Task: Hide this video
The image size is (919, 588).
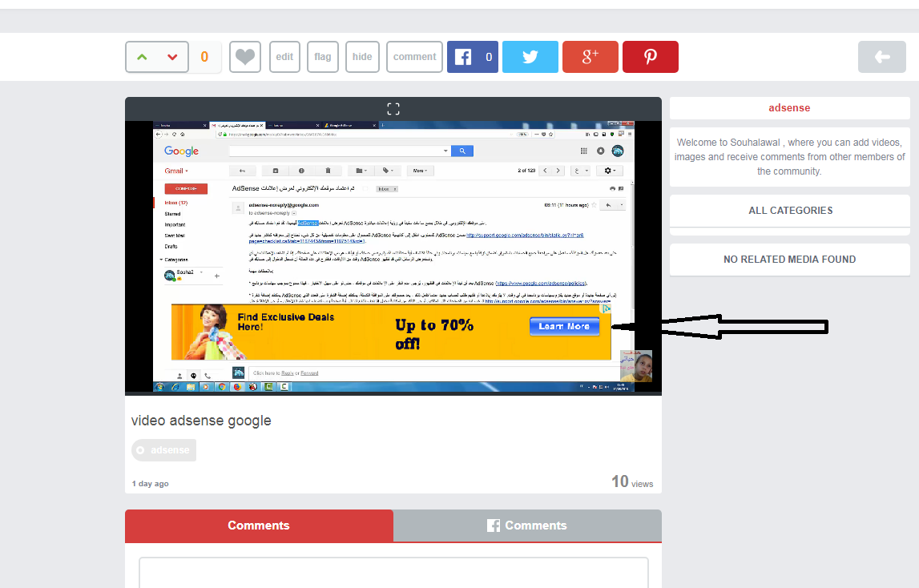Action: [x=362, y=57]
